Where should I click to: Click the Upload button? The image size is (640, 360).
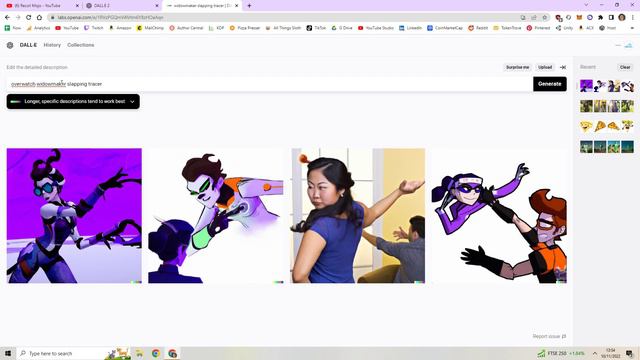tap(545, 67)
